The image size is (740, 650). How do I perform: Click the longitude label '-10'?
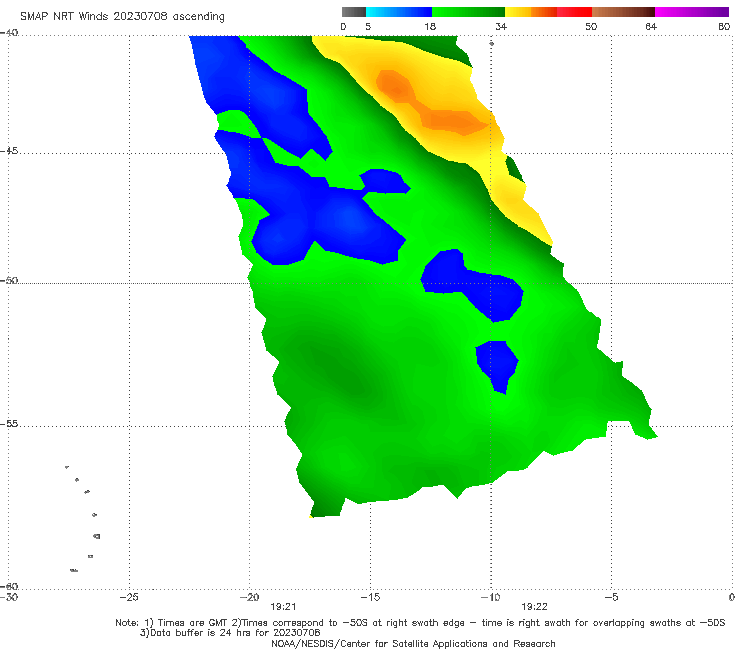pos(490,597)
